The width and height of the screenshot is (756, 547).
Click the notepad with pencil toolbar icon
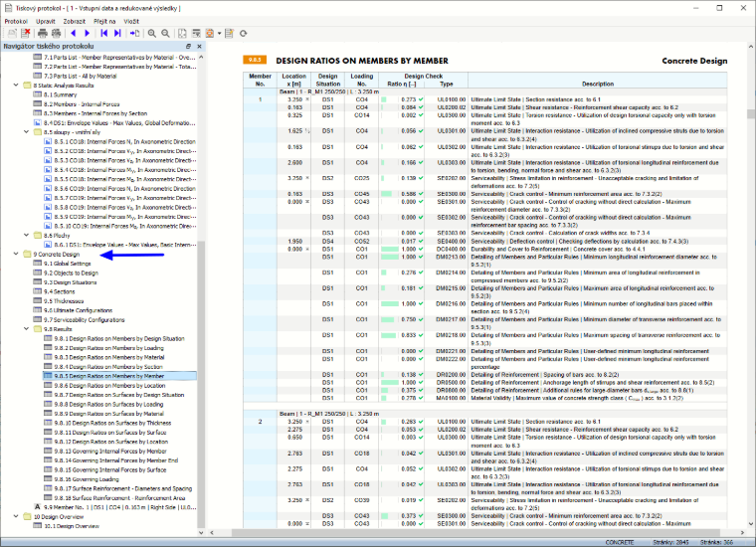pyautogui.click(x=229, y=33)
